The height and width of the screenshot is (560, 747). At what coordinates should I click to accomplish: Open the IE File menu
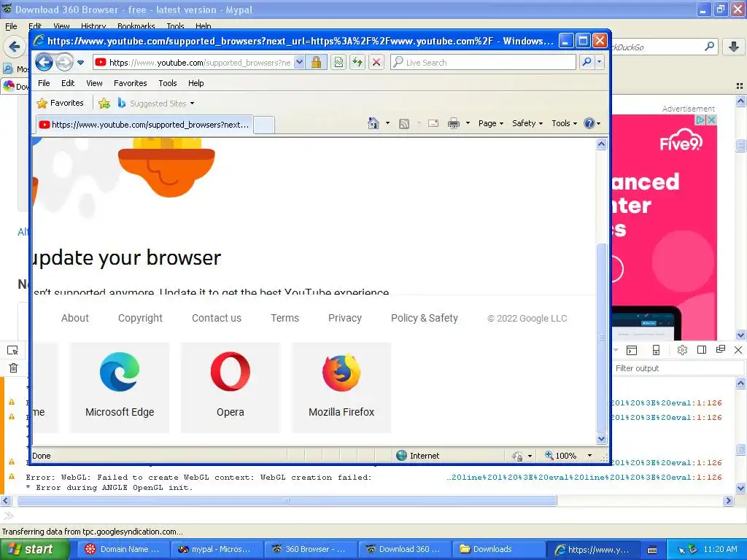(x=44, y=83)
